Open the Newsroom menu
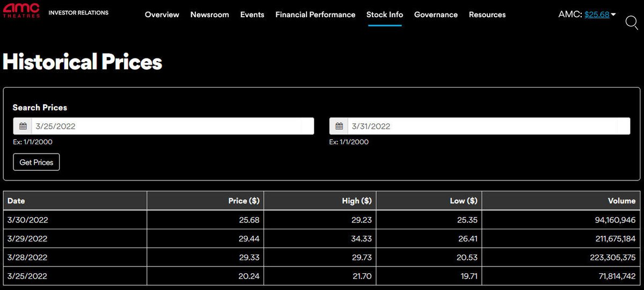Image resolution: width=644 pixels, height=290 pixels. [210, 15]
